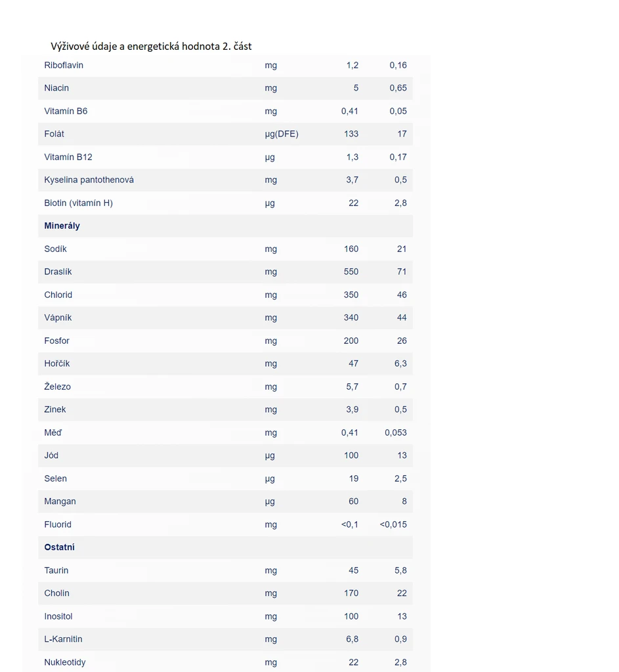Select the Vápník value 340

[x=351, y=318]
